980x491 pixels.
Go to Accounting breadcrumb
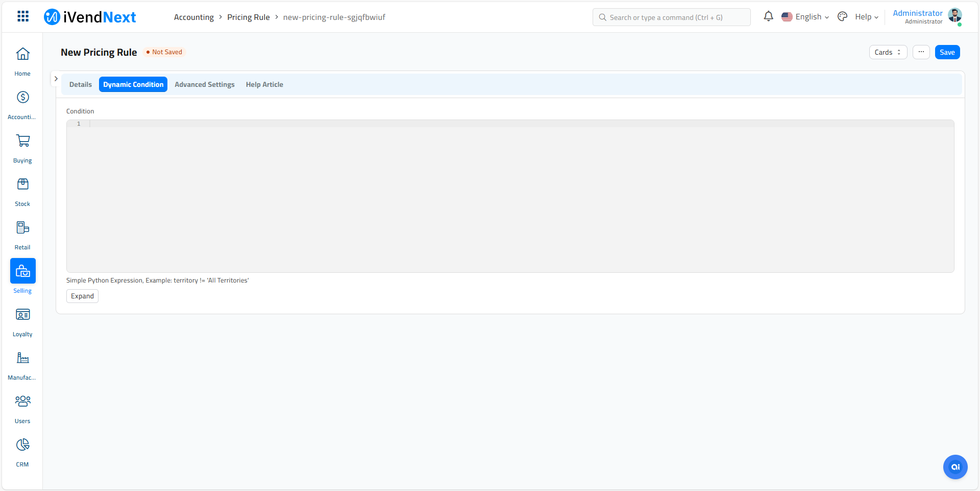[x=194, y=17]
